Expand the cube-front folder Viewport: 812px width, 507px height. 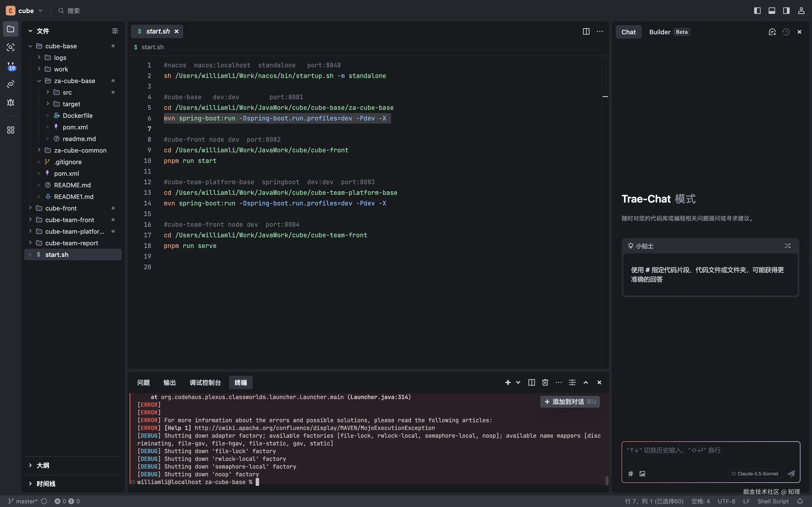point(61,208)
